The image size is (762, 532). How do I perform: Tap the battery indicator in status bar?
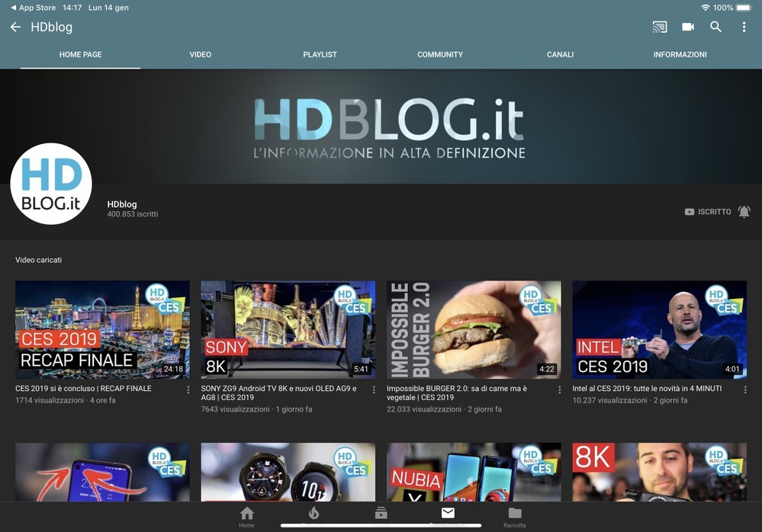click(x=744, y=8)
